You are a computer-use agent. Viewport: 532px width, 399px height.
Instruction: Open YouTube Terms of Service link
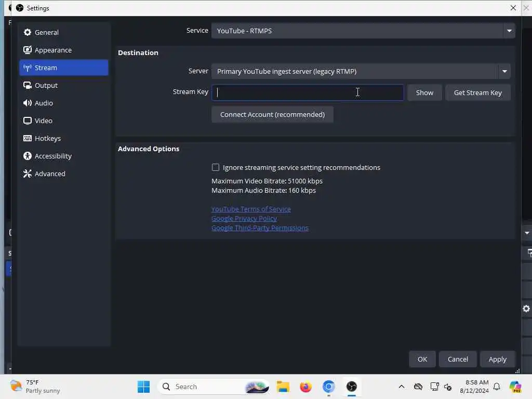tap(251, 209)
